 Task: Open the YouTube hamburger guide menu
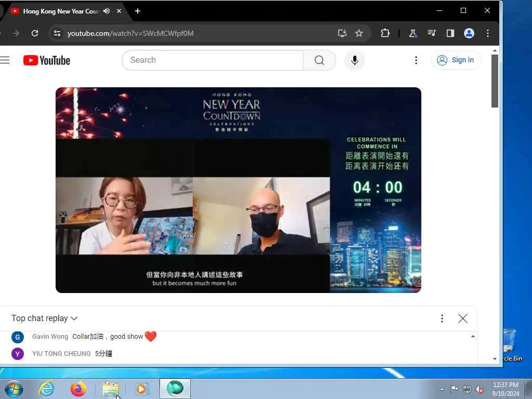[5, 60]
